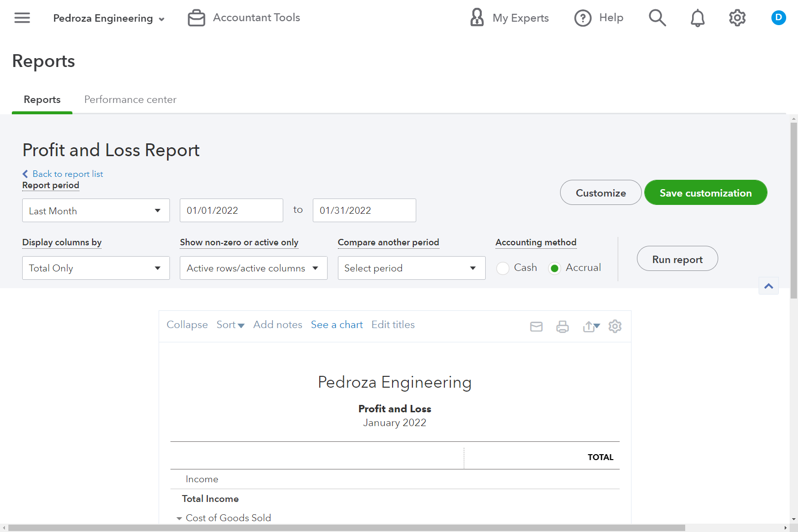Open the global search
This screenshot has height=532, width=798.
click(657, 18)
